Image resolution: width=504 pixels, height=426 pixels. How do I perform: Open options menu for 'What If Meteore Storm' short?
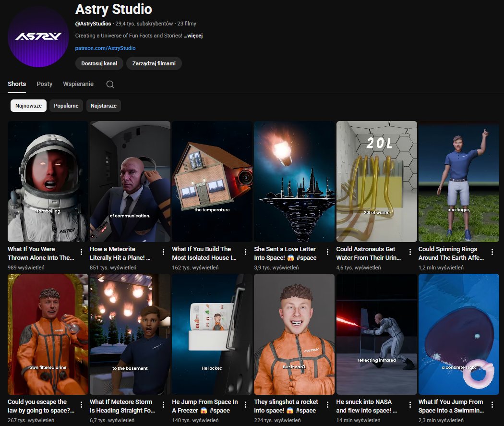[163, 404]
